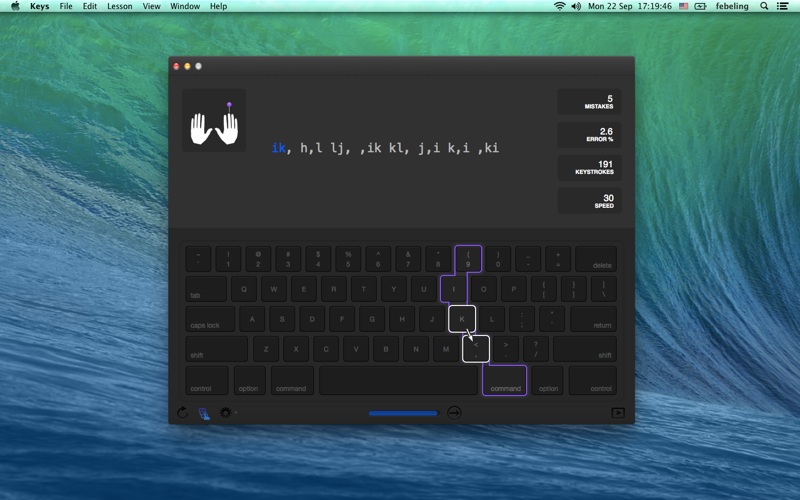
Task: Click the hands finger indicator image
Action: tap(214, 120)
